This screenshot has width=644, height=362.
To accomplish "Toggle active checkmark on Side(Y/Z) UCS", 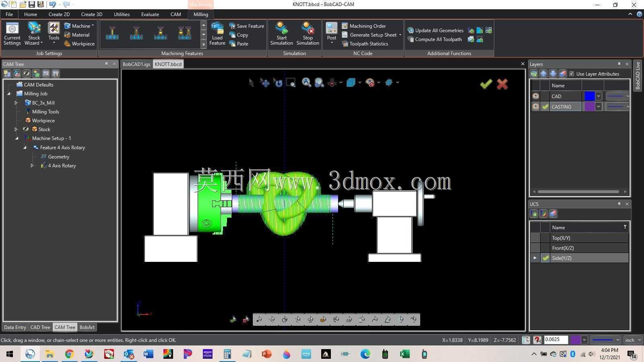I will pyautogui.click(x=545, y=258).
